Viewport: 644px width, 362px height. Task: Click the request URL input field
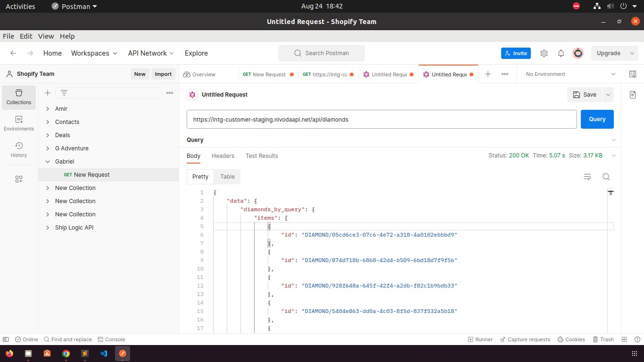click(x=382, y=119)
